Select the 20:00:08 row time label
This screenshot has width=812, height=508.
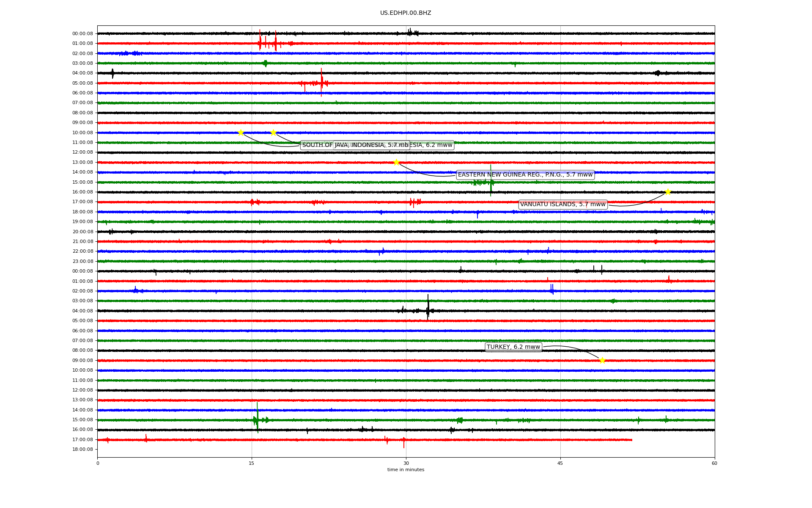82,232
